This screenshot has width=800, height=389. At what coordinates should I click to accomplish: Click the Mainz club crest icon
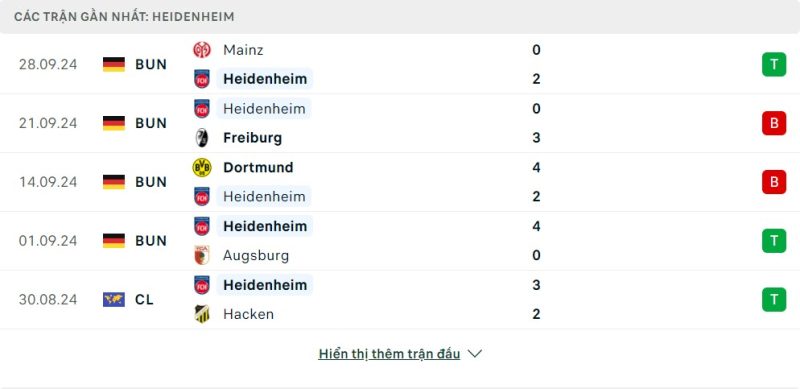click(202, 50)
